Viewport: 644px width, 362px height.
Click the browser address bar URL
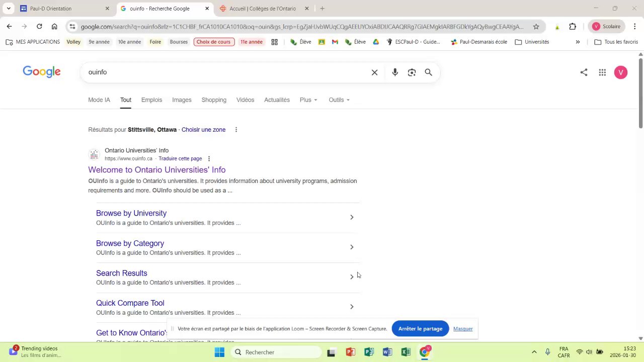coord(302,27)
